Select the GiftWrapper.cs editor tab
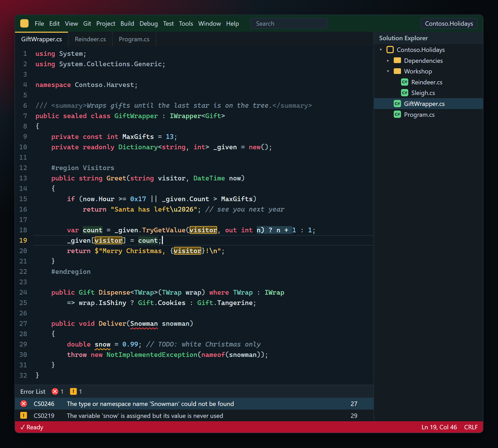The width and height of the screenshot is (498, 448). pos(41,39)
